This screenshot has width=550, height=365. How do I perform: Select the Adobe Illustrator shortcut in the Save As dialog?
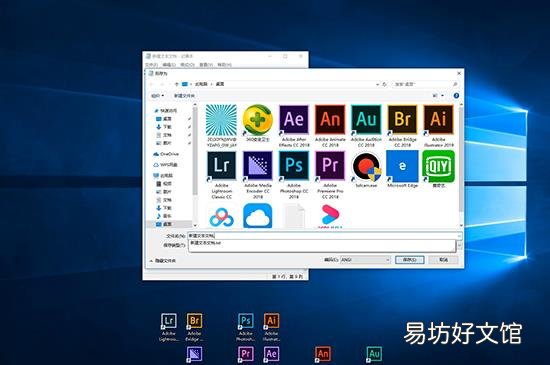pyautogui.click(x=438, y=126)
